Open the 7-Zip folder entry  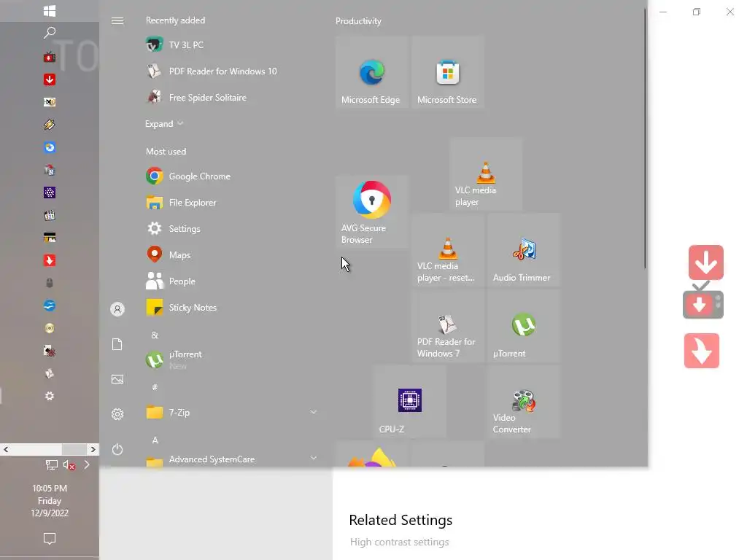pyautogui.click(x=231, y=413)
